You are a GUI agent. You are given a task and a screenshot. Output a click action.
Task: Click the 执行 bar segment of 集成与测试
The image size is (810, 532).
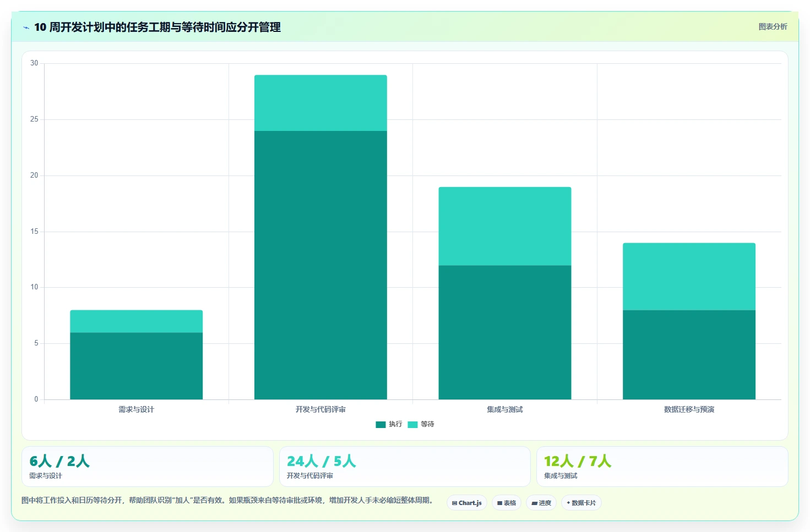(505, 332)
